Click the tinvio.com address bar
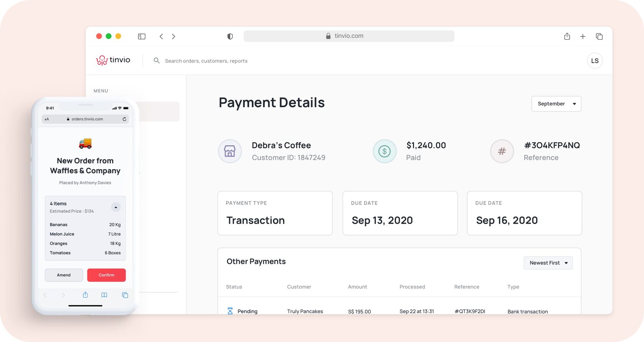644x342 pixels. click(x=349, y=36)
